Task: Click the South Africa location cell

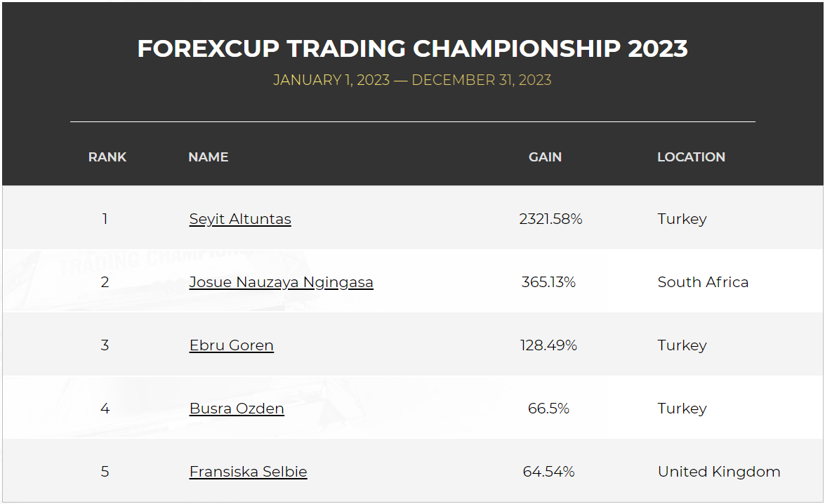Action: click(703, 282)
